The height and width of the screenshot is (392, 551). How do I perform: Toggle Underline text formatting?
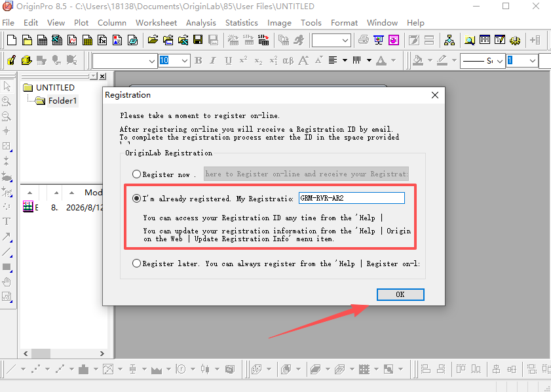pos(229,60)
